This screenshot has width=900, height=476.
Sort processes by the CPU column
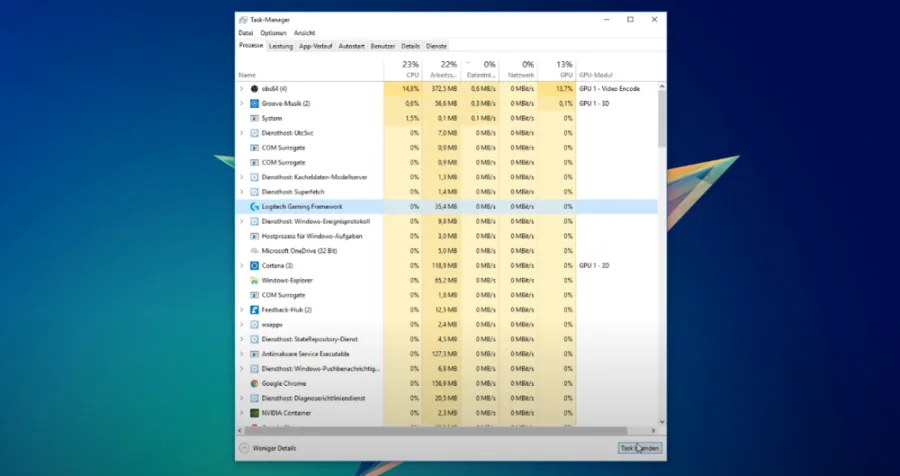pos(403,69)
